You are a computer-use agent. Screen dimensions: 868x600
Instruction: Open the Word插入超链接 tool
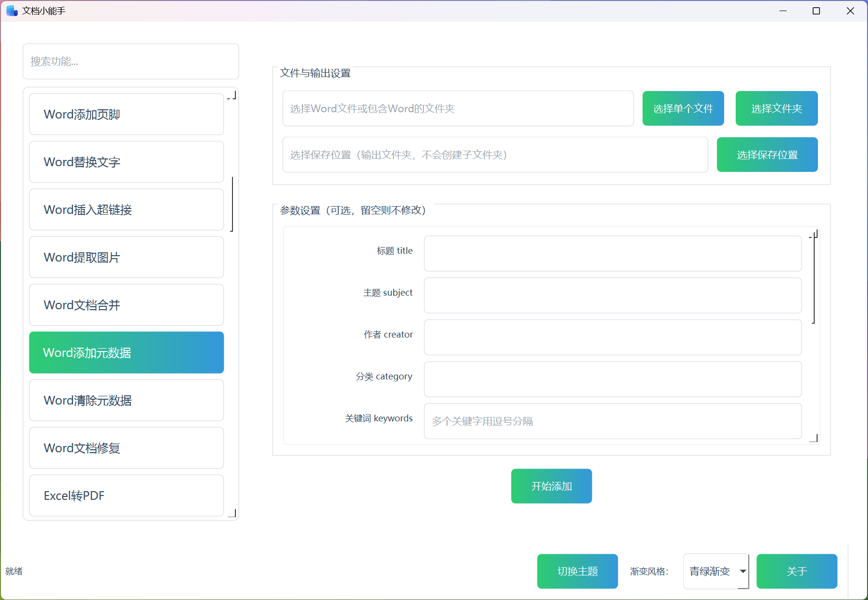tap(126, 209)
